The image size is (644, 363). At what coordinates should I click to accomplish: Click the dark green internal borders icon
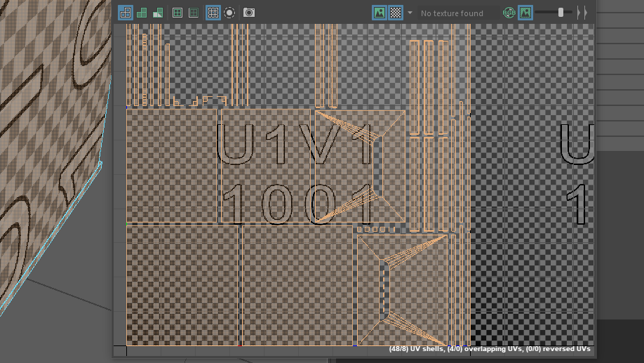(x=194, y=13)
